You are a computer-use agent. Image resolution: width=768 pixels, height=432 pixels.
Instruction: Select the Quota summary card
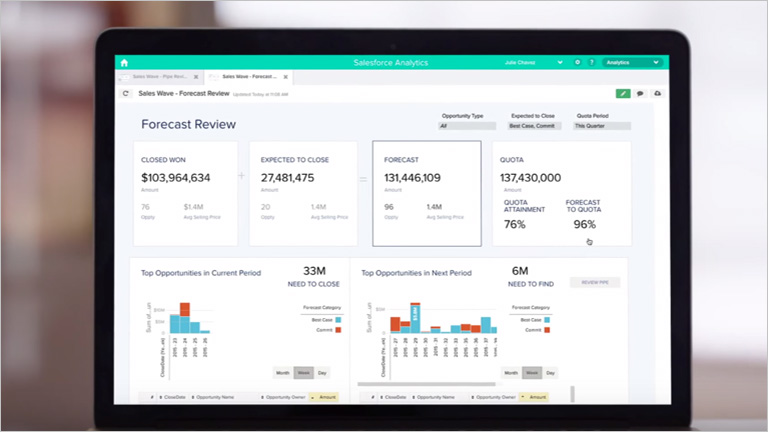coord(563,193)
